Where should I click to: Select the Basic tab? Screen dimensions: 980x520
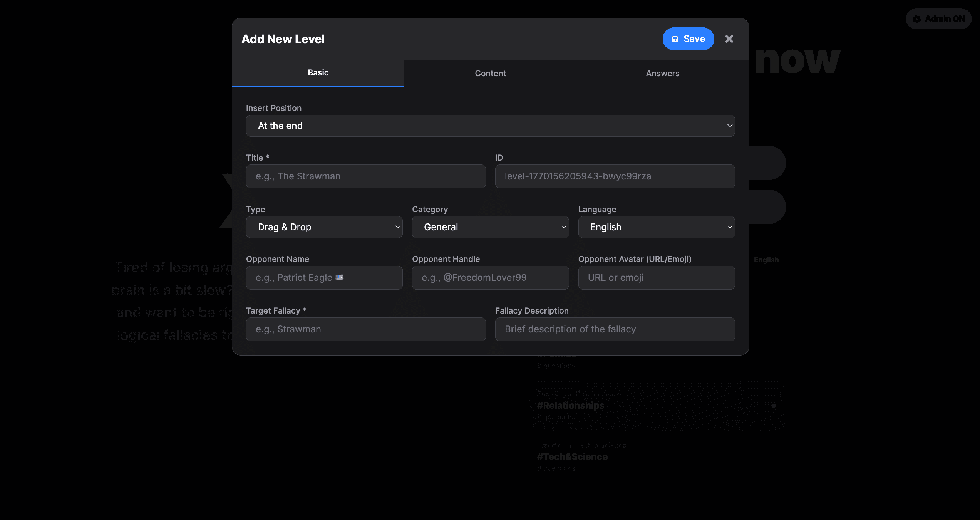pos(318,73)
